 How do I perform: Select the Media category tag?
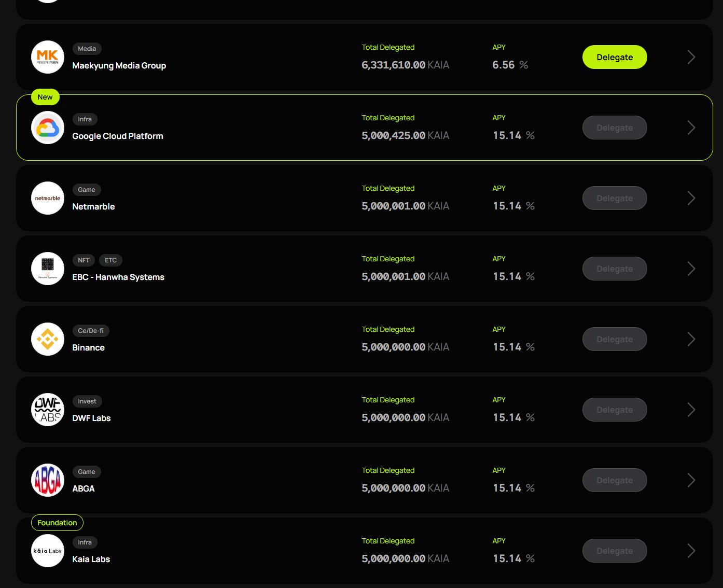87,49
